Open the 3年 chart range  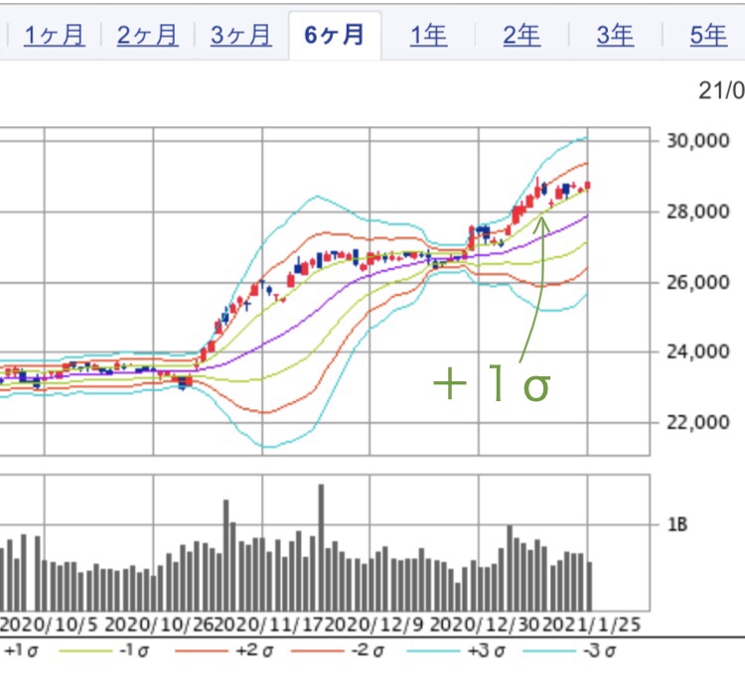pos(615,35)
